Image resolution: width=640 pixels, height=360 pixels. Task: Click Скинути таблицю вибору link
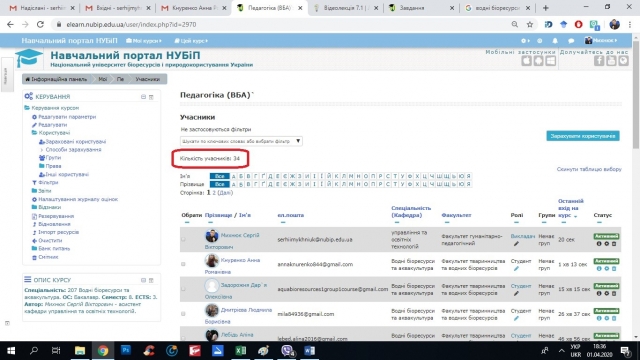point(589,169)
